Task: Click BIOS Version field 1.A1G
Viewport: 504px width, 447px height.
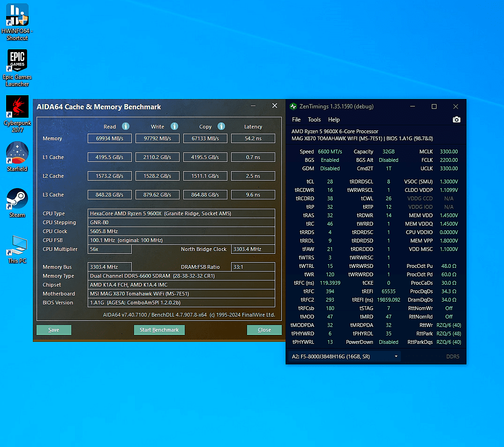Action: 181,303
